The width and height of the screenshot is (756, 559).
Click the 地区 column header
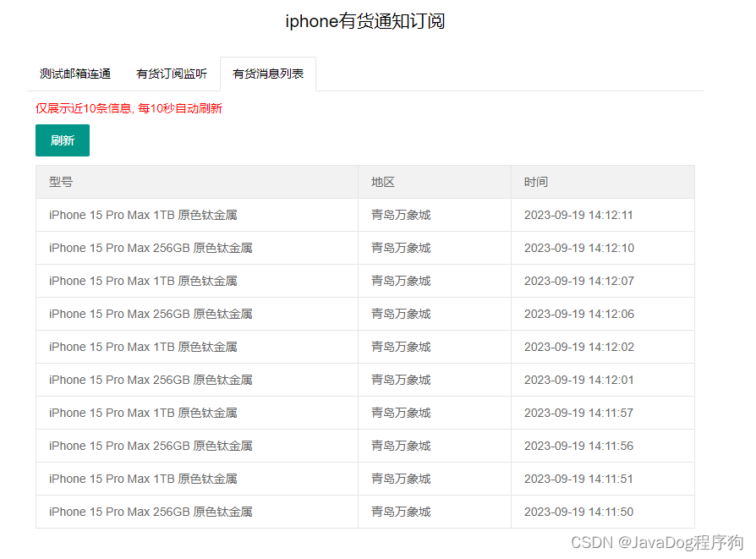[x=379, y=182]
